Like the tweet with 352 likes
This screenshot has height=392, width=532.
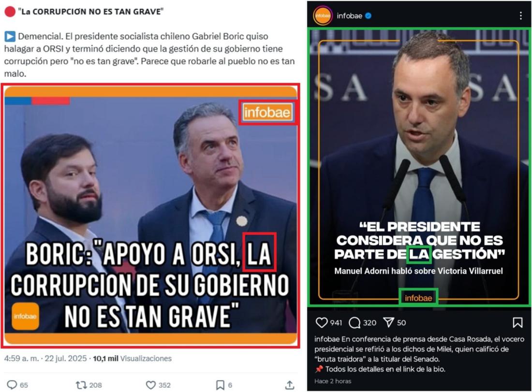150,385
